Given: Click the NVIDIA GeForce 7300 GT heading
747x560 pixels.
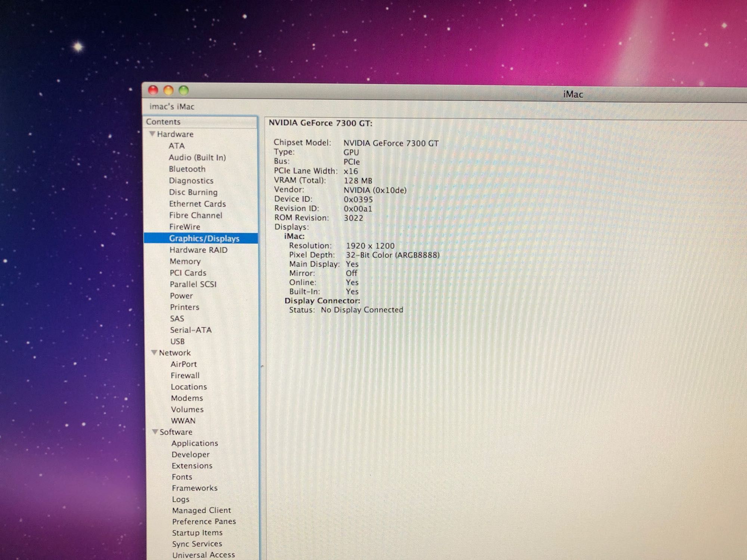Looking at the screenshot, I should point(320,123).
